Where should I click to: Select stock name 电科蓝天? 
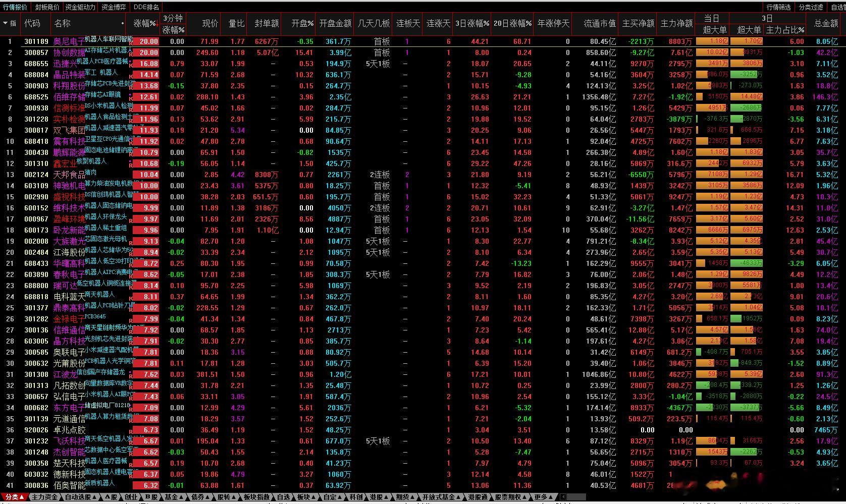tap(69, 297)
